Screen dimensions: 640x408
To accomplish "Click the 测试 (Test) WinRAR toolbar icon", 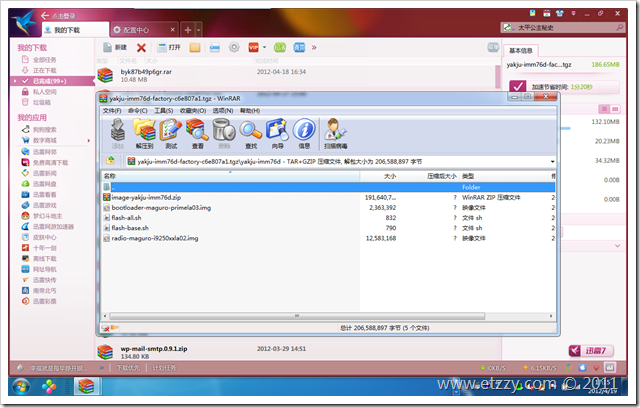I will click(171, 133).
